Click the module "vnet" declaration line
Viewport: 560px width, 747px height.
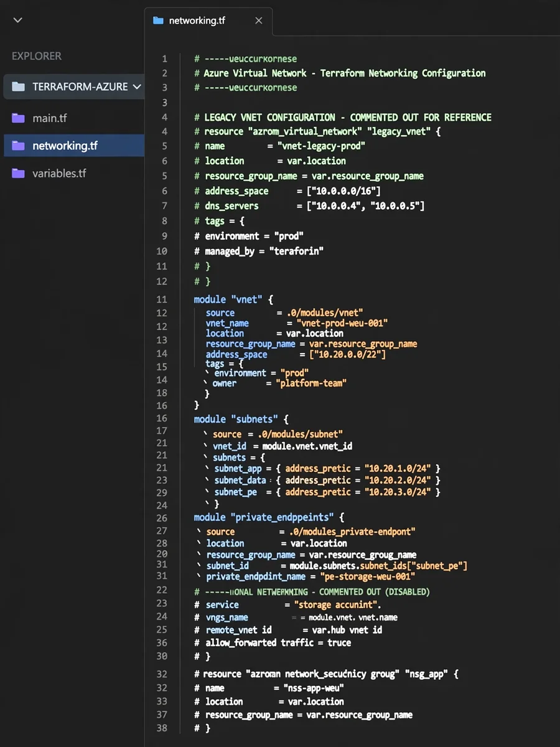(x=233, y=299)
